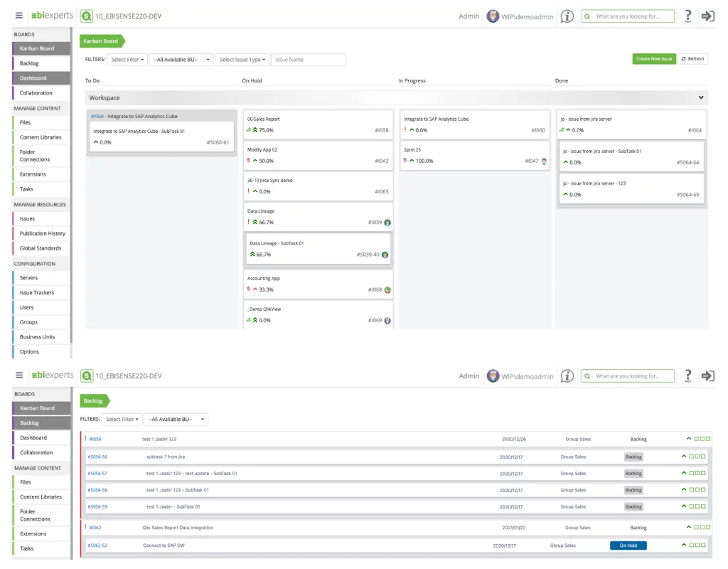Open Content Libraries in the Kanban view sidebar
This screenshot has width=728, height=569.
pos(41,137)
